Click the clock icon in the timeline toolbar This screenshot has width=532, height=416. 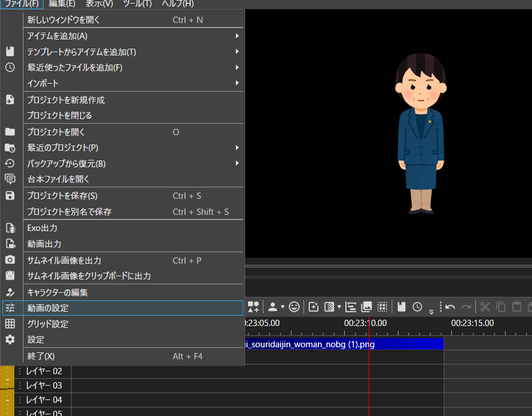(417, 307)
